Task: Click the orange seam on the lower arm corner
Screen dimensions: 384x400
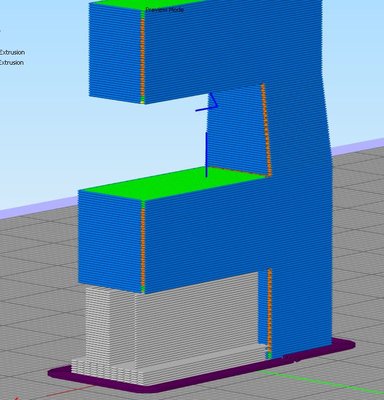Action: pyautogui.click(x=143, y=247)
